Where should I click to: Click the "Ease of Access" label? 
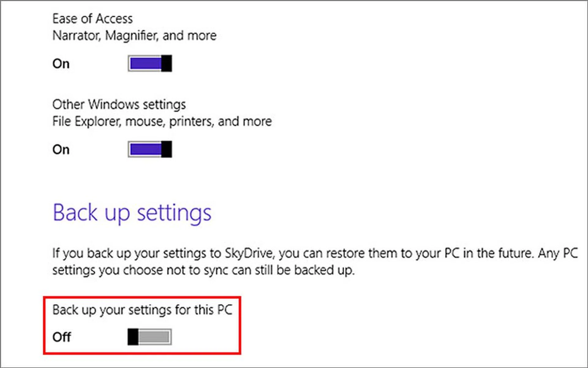92,19
